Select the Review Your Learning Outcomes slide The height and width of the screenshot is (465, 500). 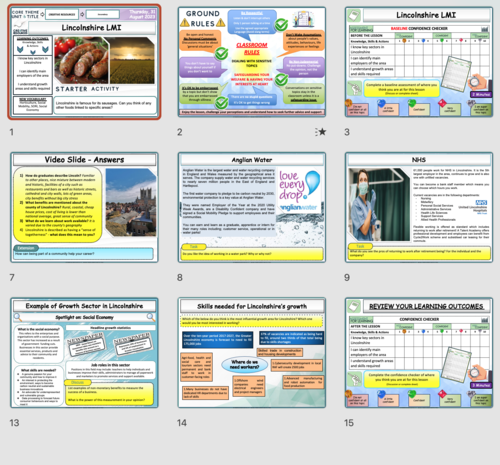419,353
